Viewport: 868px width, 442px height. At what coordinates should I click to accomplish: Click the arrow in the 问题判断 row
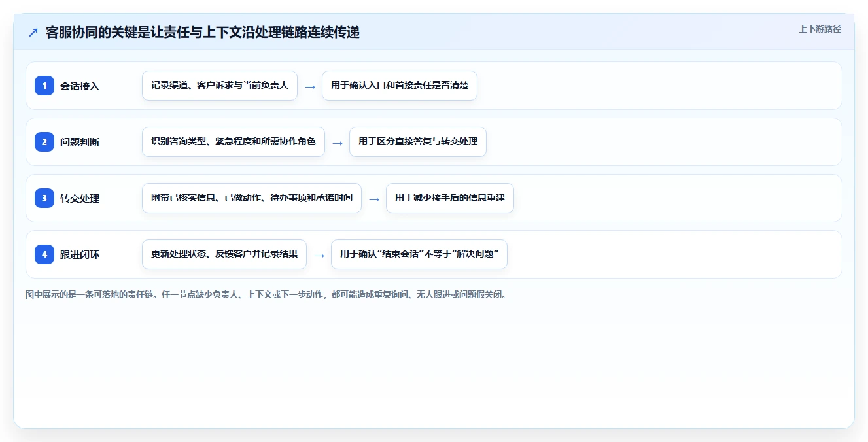pyautogui.click(x=338, y=143)
